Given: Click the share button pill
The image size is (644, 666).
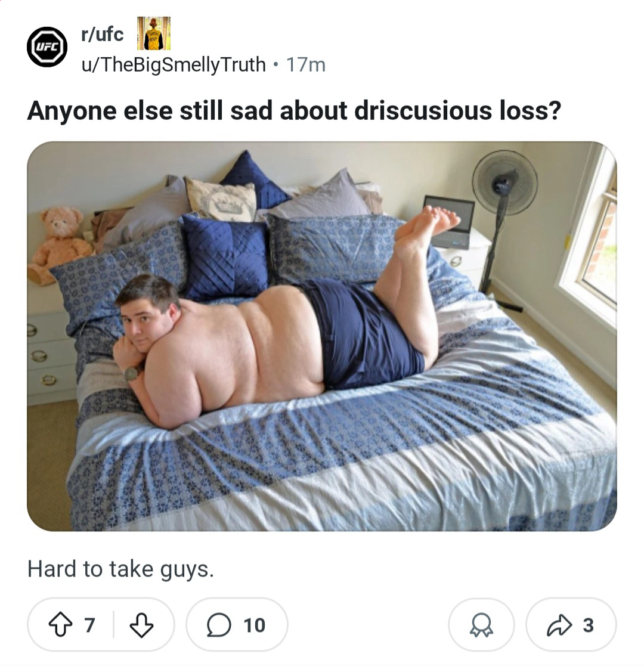Looking at the screenshot, I should point(571,625).
